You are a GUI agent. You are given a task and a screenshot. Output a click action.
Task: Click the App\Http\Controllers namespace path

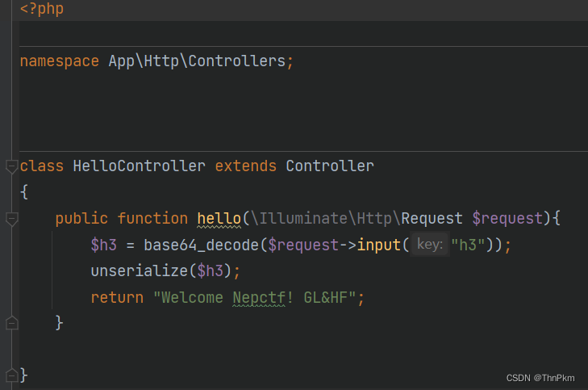tap(197, 61)
